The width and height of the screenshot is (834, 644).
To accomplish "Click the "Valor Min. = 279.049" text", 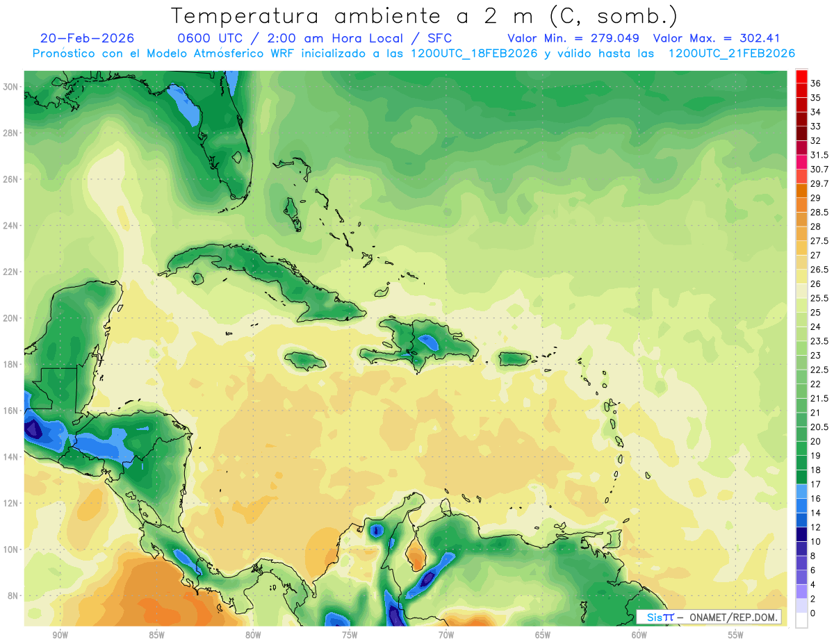I will coord(573,38).
